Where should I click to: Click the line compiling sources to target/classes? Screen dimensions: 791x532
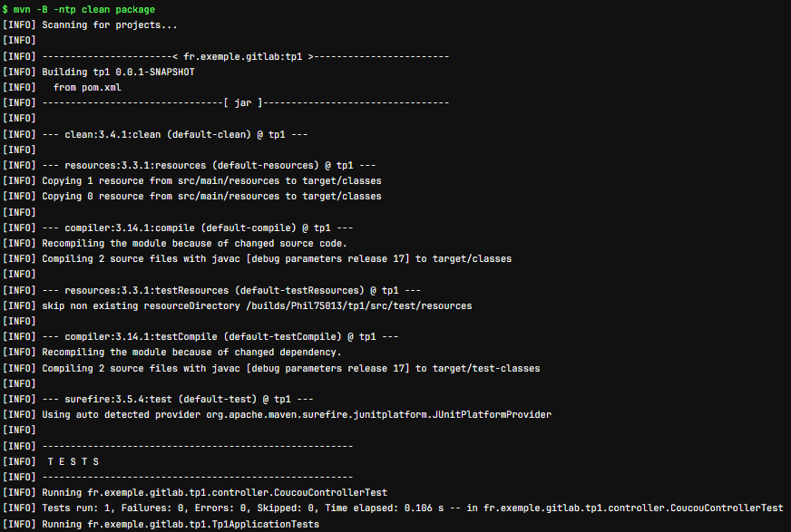277,258
